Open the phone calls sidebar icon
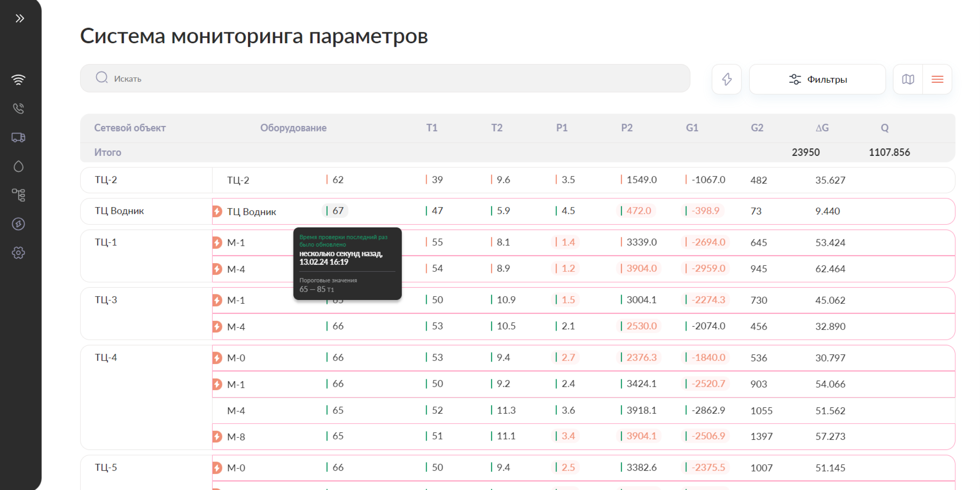 (18, 109)
